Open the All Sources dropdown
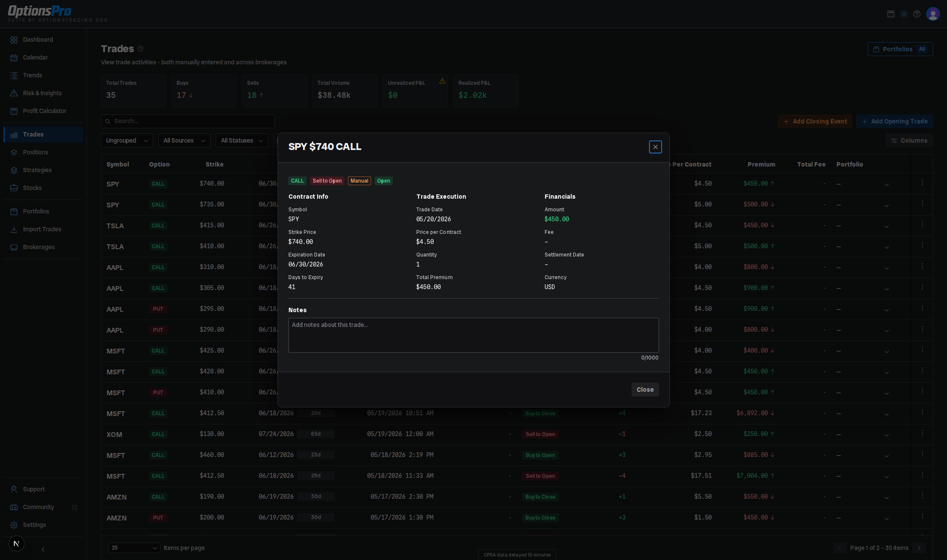Image resolution: width=947 pixels, height=560 pixels. click(x=184, y=140)
